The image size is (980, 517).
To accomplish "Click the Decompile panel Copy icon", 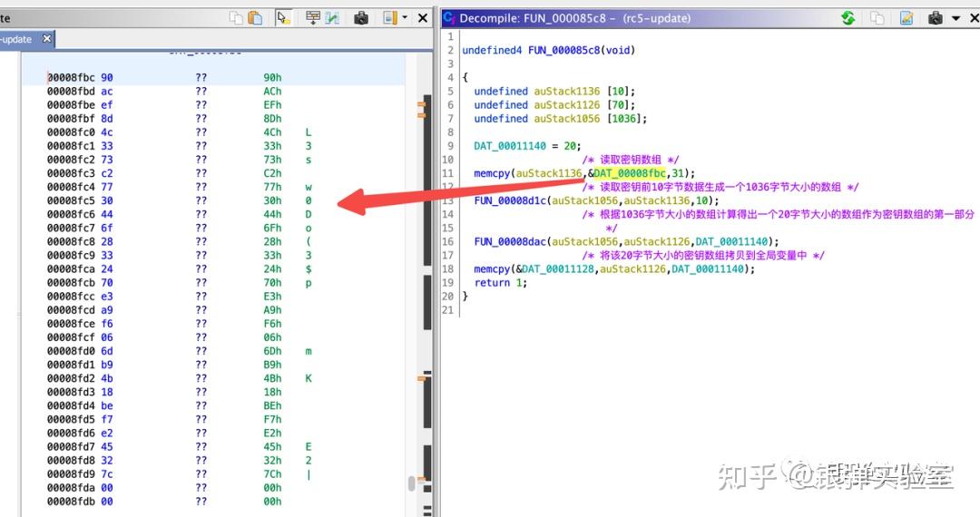I will 877,18.
